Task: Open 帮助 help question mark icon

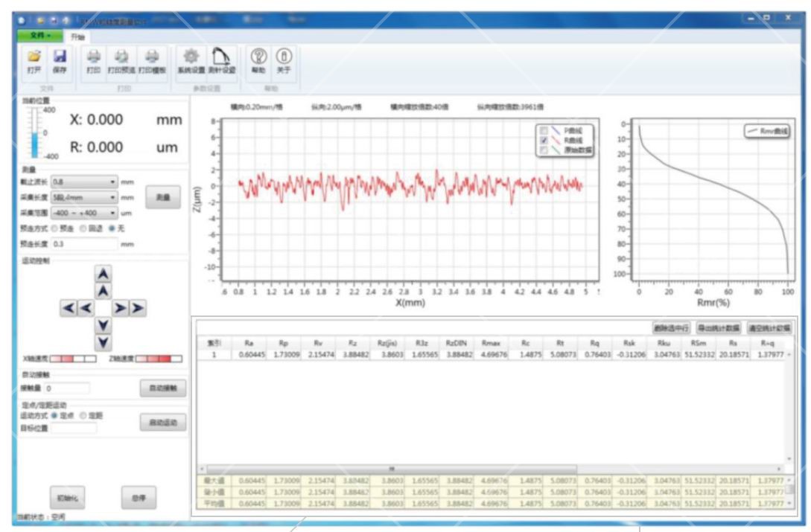Action: pyautogui.click(x=258, y=62)
